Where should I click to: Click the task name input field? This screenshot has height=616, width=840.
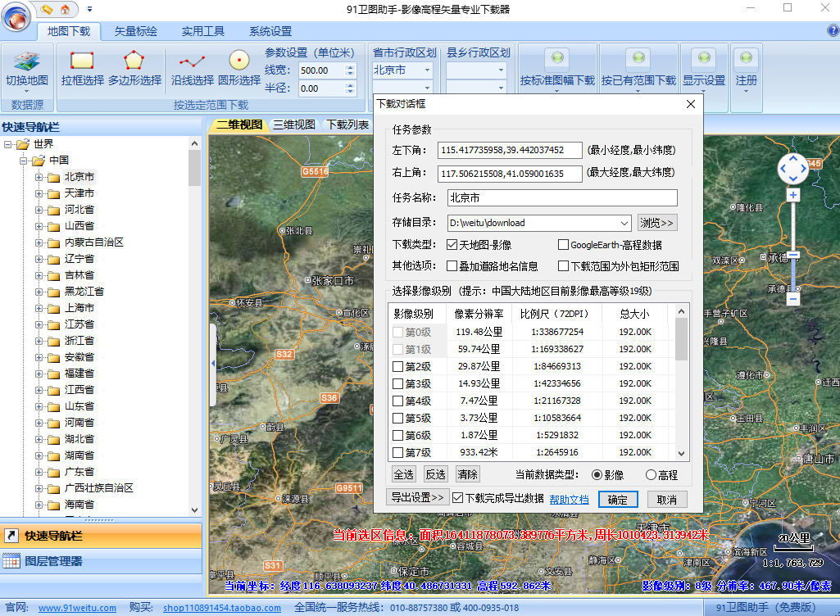click(562, 197)
